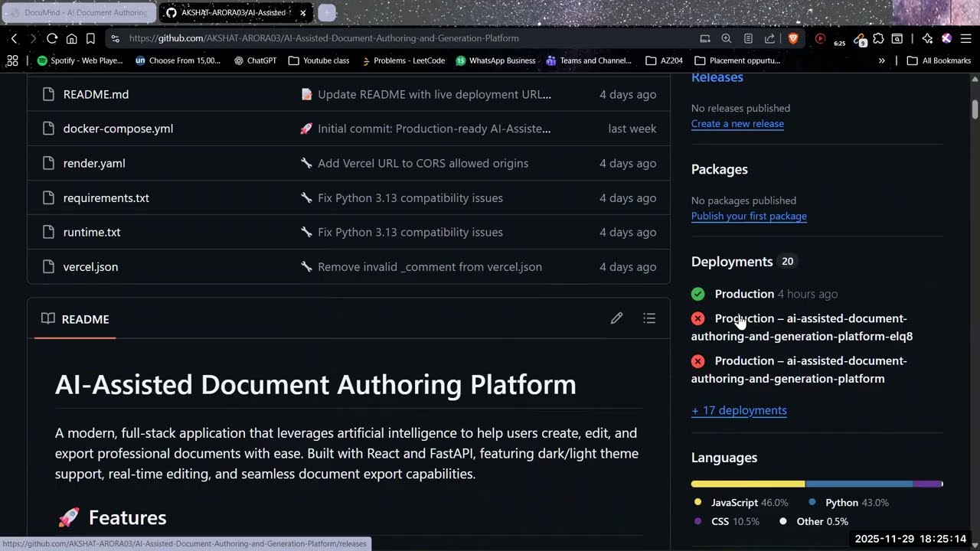Open the Youtube class bookmark folder
This screenshot has height=551, width=980.
pos(318,60)
